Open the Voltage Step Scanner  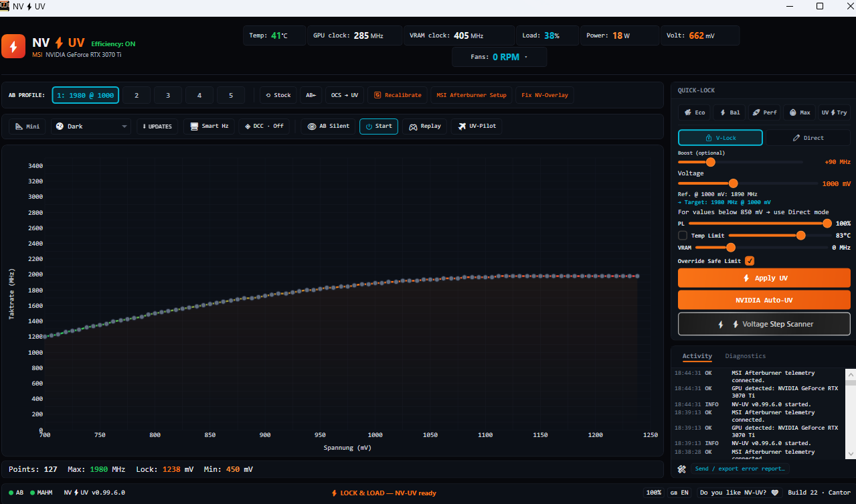coord(764,324)
